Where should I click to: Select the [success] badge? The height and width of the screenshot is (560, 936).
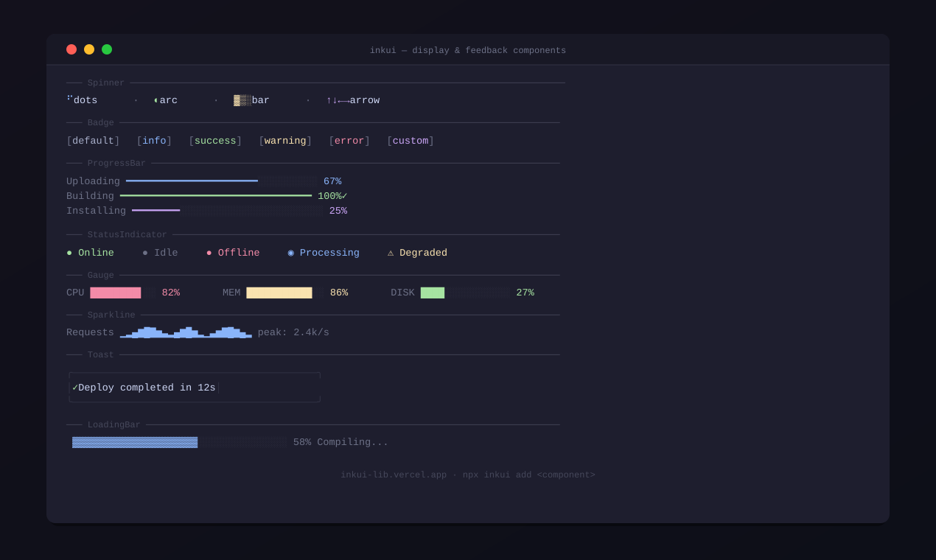pyautogui.click(x=215, y=141)
